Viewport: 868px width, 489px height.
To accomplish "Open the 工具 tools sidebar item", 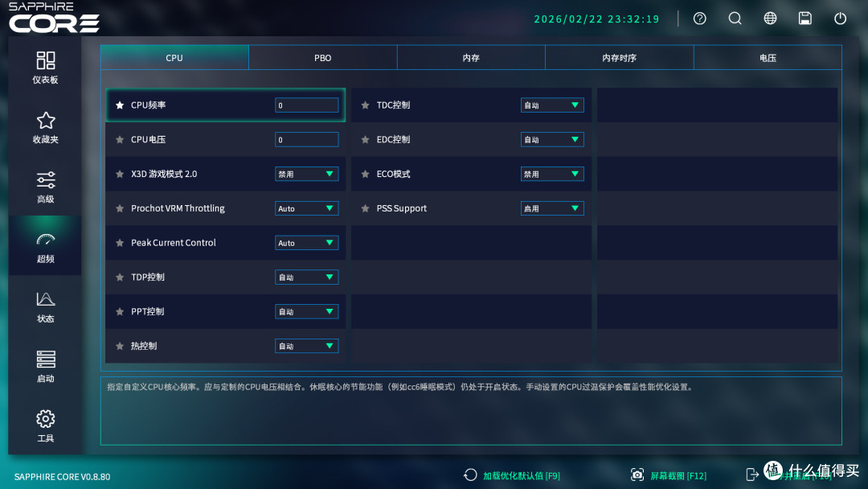I will coord(45,426).
